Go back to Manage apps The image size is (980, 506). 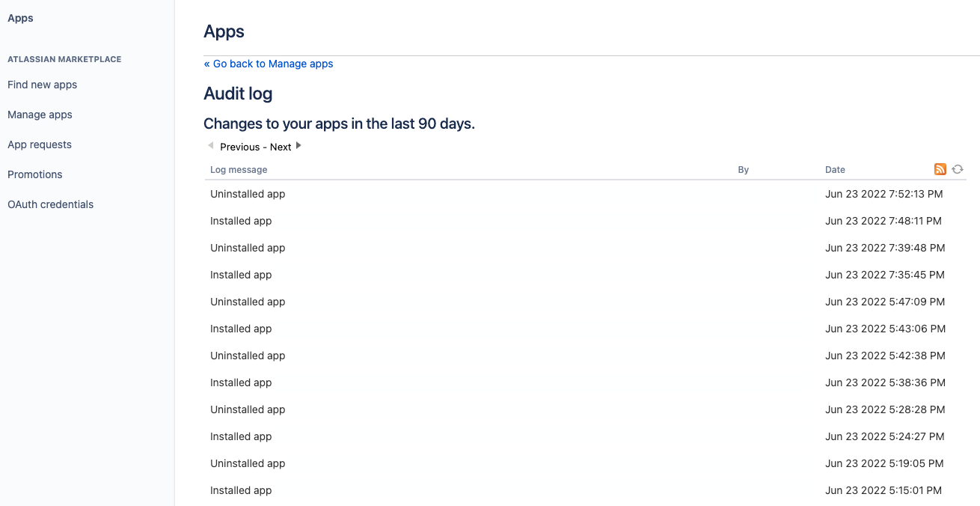(269, 64)
